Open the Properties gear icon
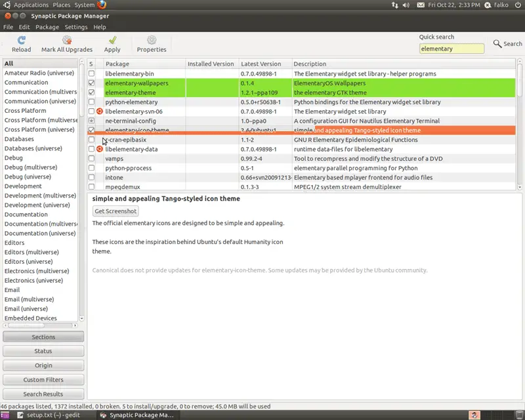 tap(152, 40)
